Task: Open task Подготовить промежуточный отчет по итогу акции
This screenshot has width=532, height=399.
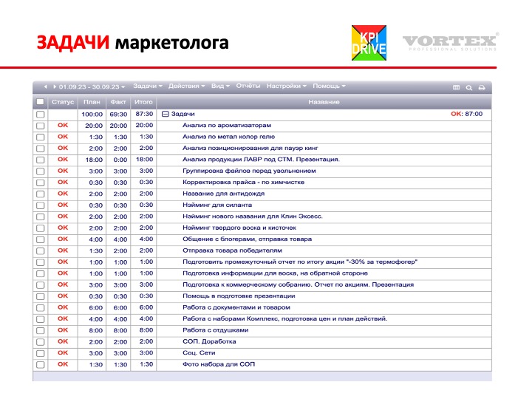Action: click(300, 262)
